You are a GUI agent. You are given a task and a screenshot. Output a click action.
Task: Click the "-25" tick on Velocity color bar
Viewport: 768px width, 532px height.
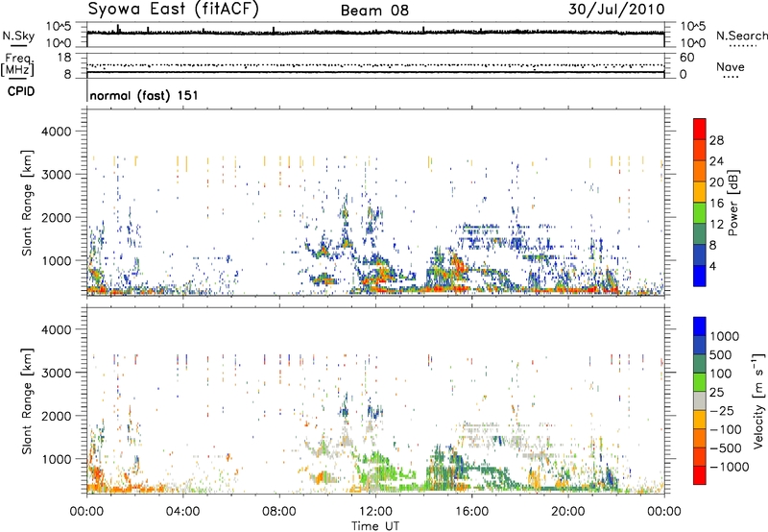point(722,410)
